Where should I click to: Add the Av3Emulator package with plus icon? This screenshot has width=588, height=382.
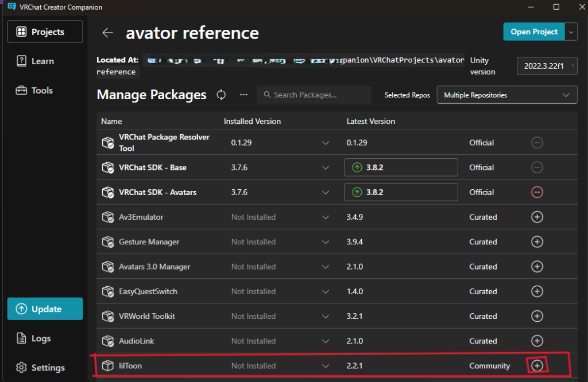click(x=537, y=217)
